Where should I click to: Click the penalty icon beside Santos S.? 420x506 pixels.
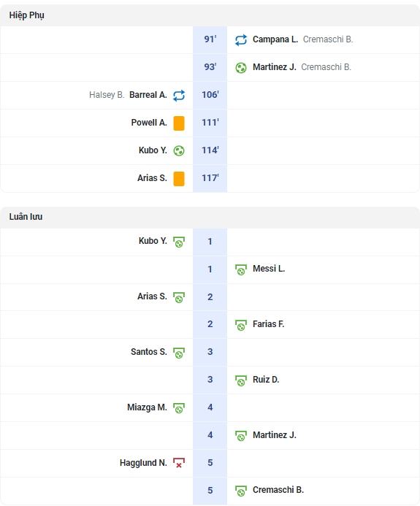[179, 353]
